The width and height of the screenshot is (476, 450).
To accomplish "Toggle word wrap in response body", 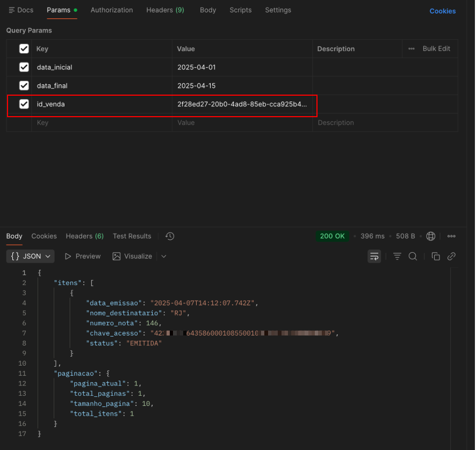I will pos(374,256).
